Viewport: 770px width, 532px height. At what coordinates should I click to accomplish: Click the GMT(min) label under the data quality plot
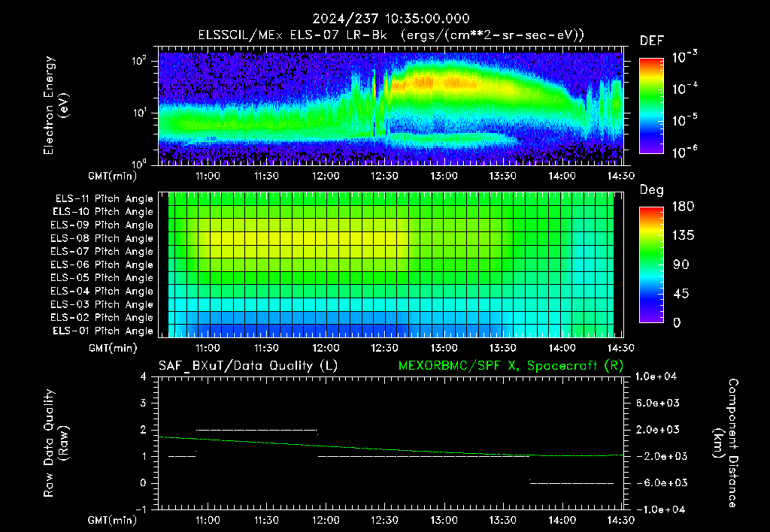(x=113, y=520)
